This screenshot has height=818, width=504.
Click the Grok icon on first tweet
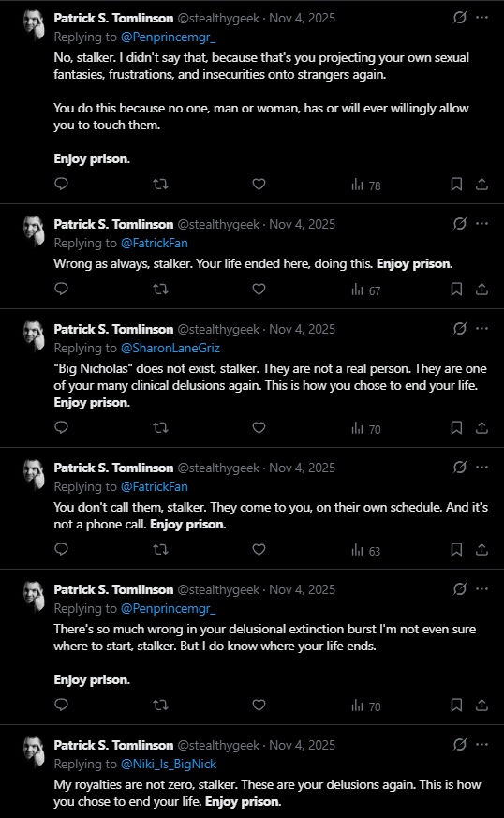pyautogui.click(x=460, y=18)
